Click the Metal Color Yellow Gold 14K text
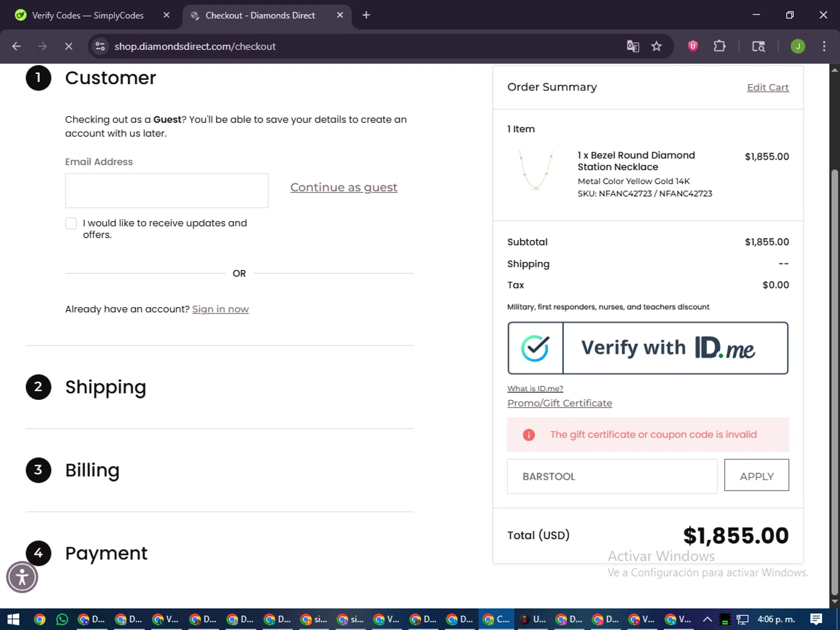 pyautogui.click(x=633, y=181)
